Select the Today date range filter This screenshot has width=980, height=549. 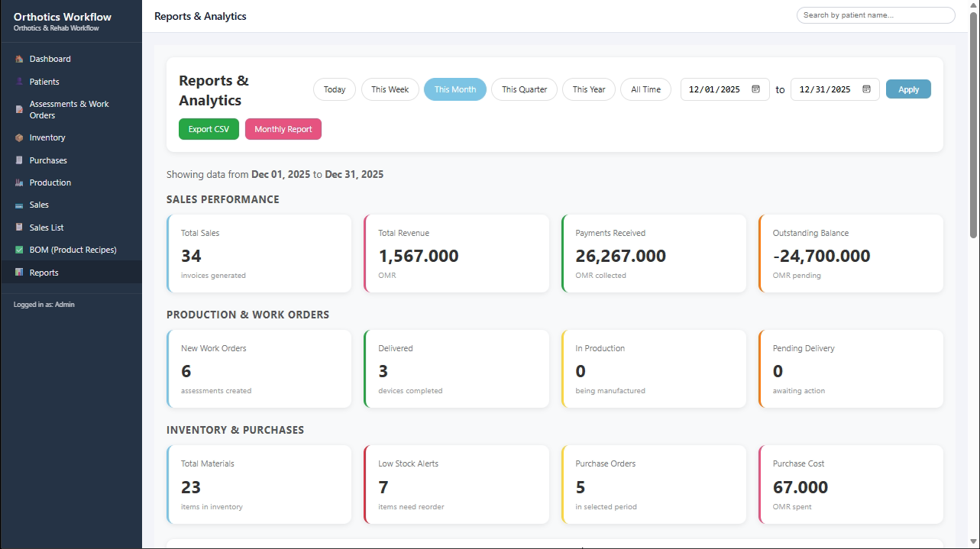[x=335, y=89]
